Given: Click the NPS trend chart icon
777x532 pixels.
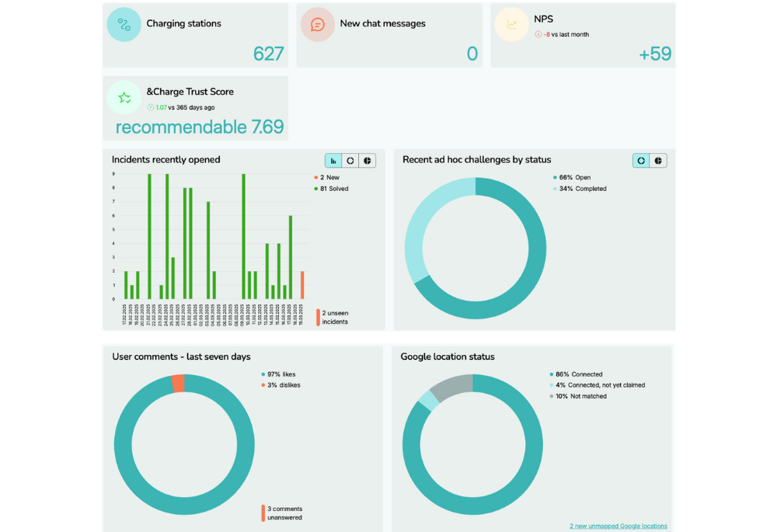Looking at the screenshot, I should (511, 24).
